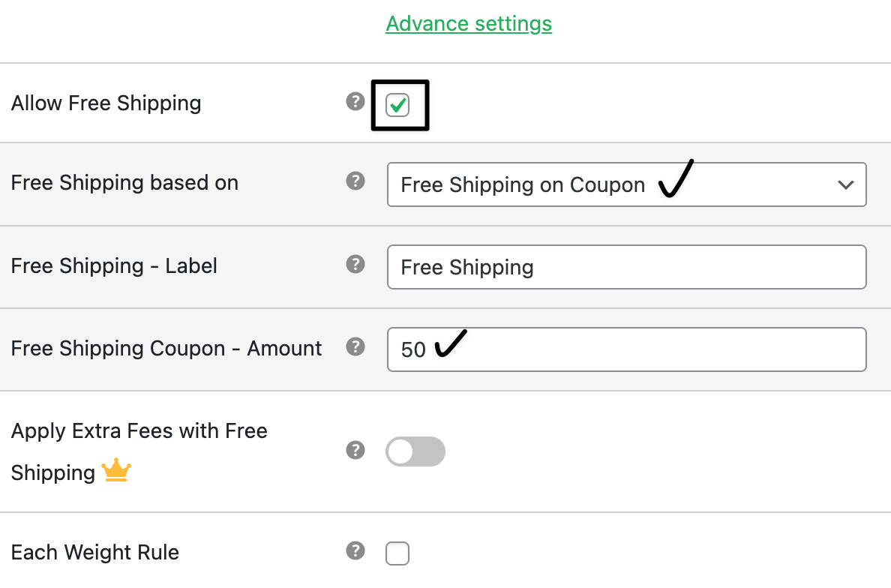
Task: Show help for Free Shipping based on
Action: point(355,181)
